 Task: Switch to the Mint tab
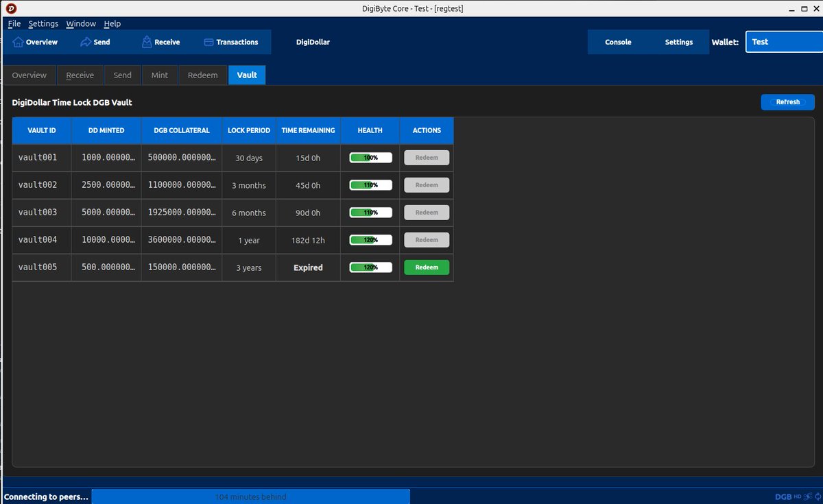point(160,75)
